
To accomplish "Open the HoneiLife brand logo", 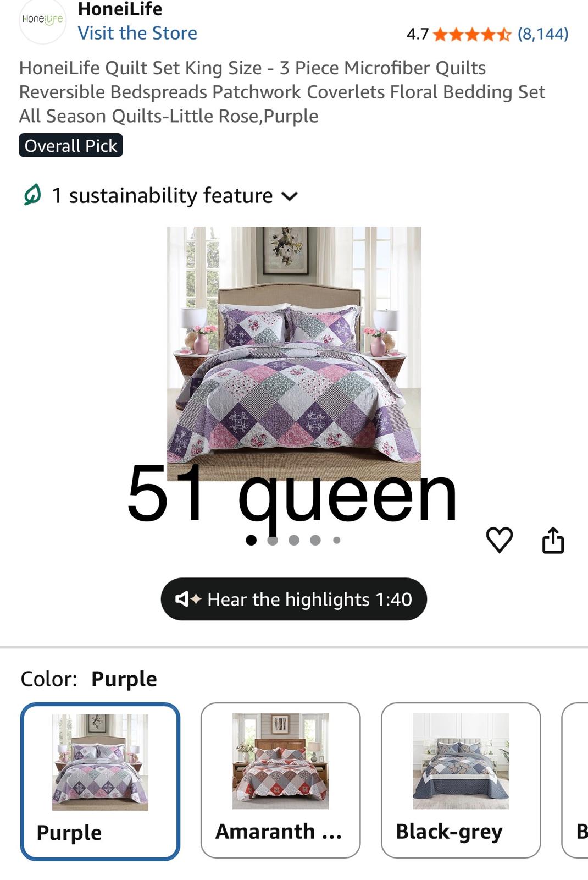I will coord(42,20).
